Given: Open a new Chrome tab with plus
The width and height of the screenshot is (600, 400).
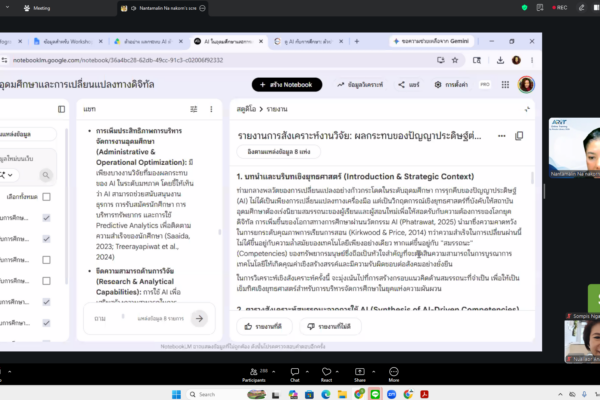Looking at the screenshot, I should (357, 41).
